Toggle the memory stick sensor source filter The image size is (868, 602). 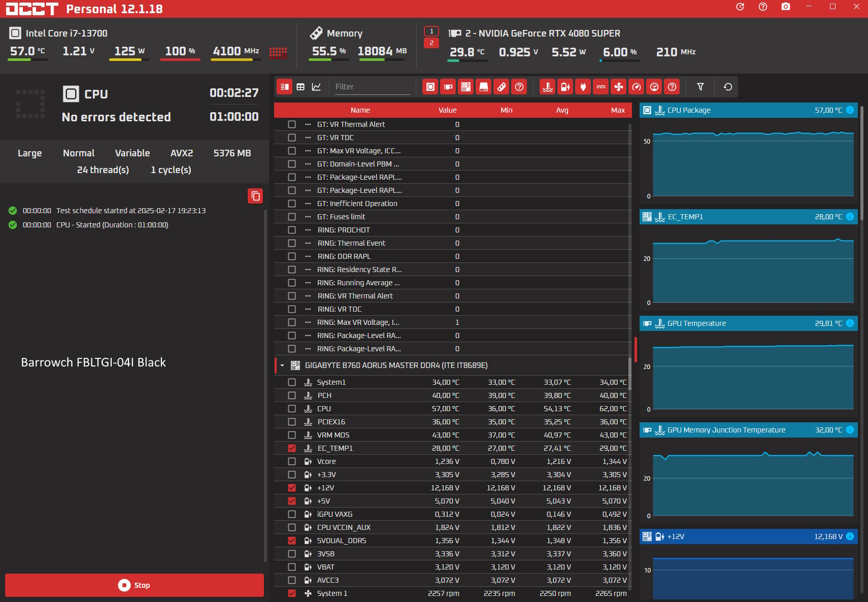pos(502,87)
